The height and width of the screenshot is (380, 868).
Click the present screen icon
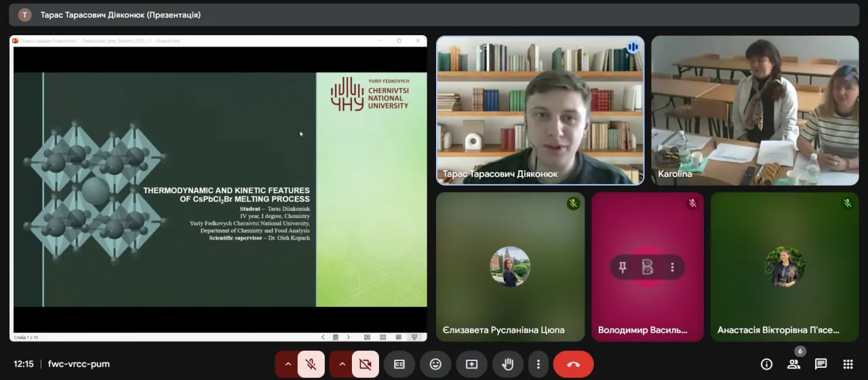[471, 364]
